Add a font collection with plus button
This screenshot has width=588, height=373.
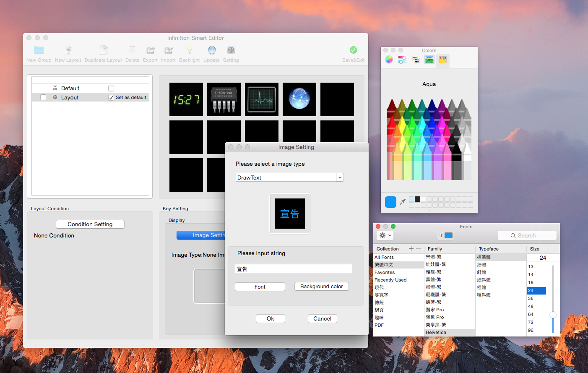click(x=411, y=249)
